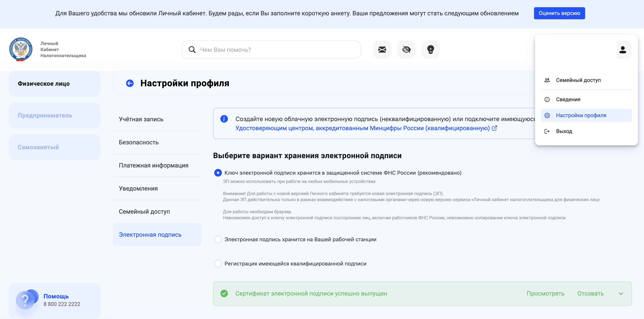This screenshot has height=319, width=644.
Task: Go back with the blue arrow icon
Action: tap(130, 83)
